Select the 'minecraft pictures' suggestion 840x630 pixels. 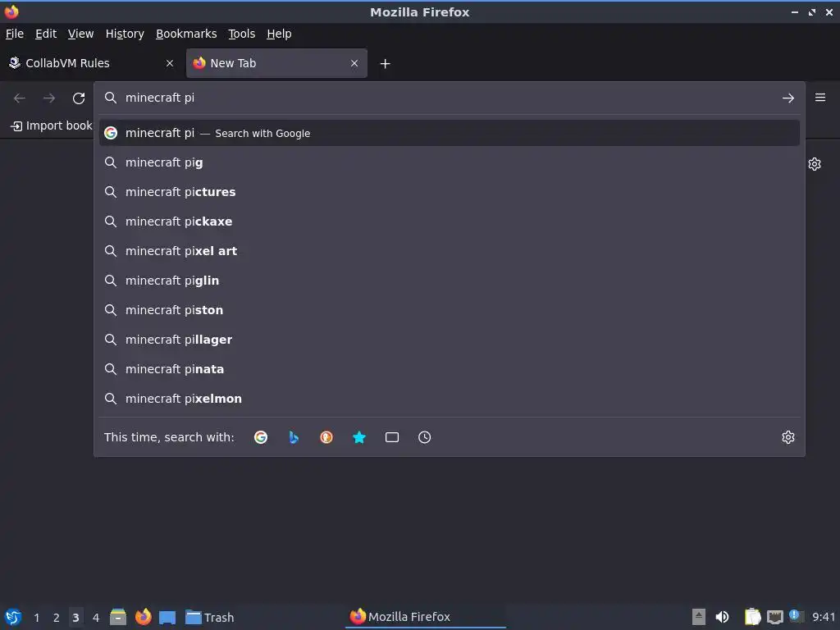point(450,192)
